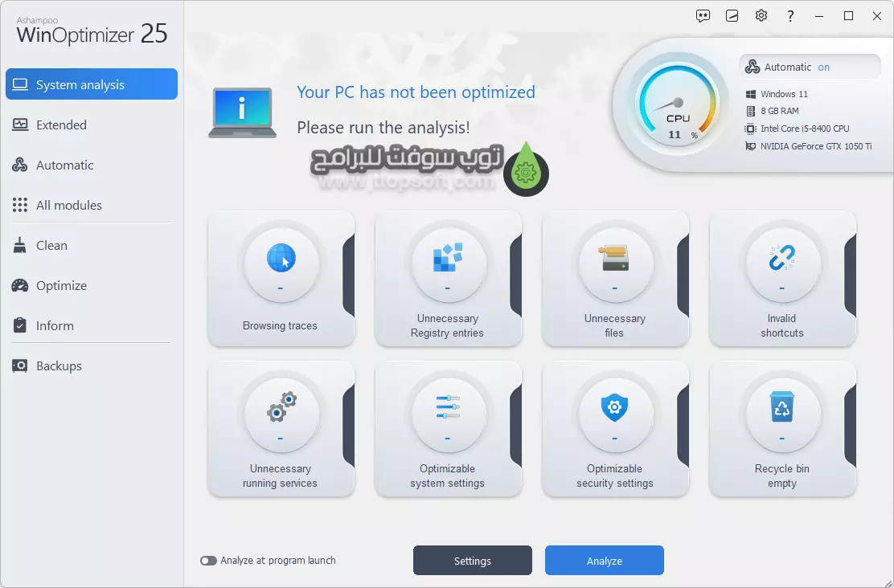Viewport: 894px width, 588px height.
Task: Maximize the WinOptimizer window
Action: (x=848, y=16)
